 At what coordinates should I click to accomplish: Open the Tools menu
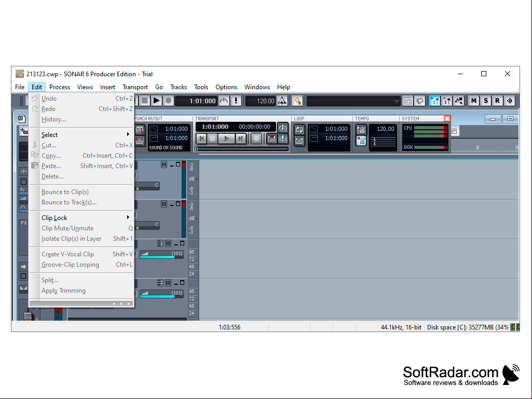pyautogui.click(x=201, y=87)
